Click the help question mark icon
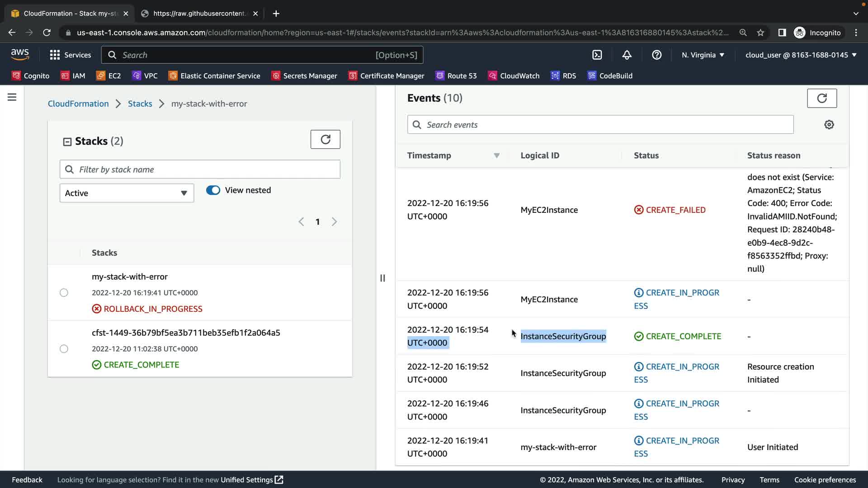This screenshot has height=488, width=868. [656, 55]
